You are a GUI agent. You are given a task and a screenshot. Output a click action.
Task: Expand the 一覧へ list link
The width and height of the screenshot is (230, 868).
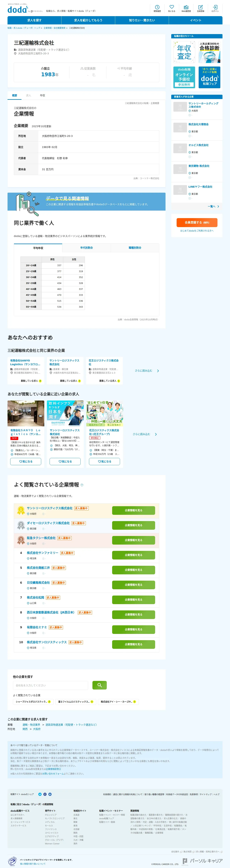(x=213, y=207)
